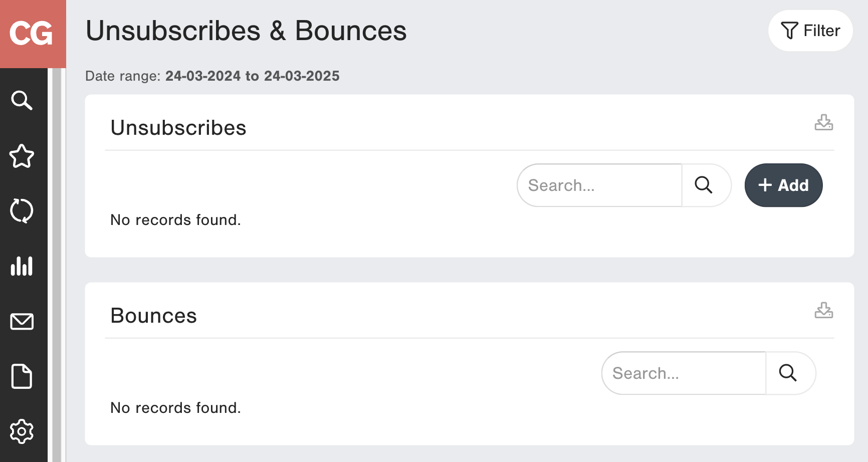Click the Unsubscribes section heading
Viewport: 868px width, 462px height.
(x=178, y=128)
